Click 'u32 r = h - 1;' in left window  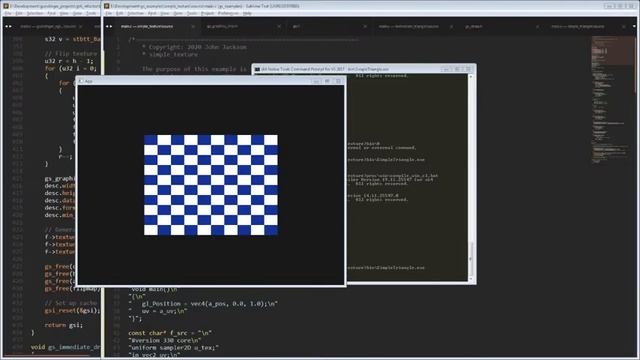click(x=69, y=61)
